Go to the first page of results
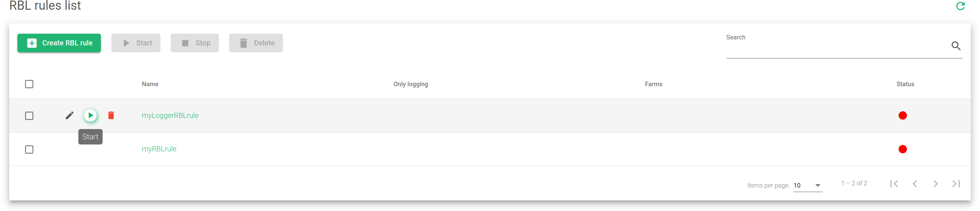 click(x=894, y=184)
